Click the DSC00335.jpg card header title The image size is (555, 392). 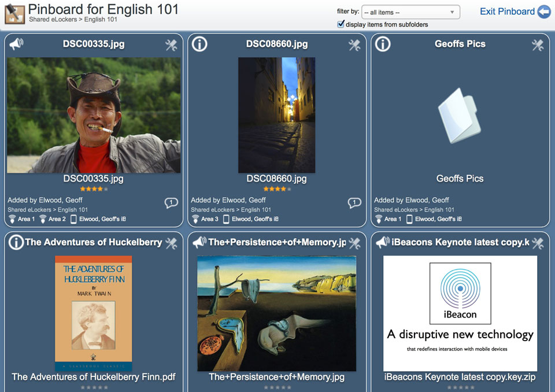94,44
